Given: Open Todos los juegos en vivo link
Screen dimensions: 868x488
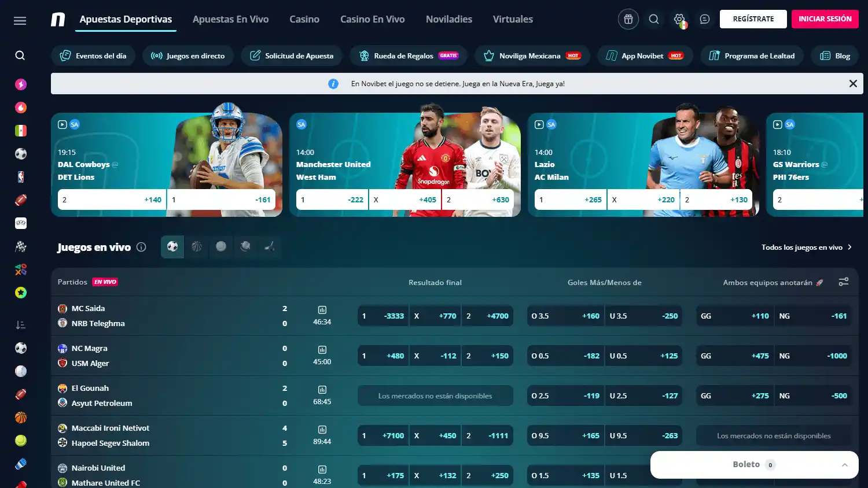Looking at the screenshot, I should pos(807,247).
